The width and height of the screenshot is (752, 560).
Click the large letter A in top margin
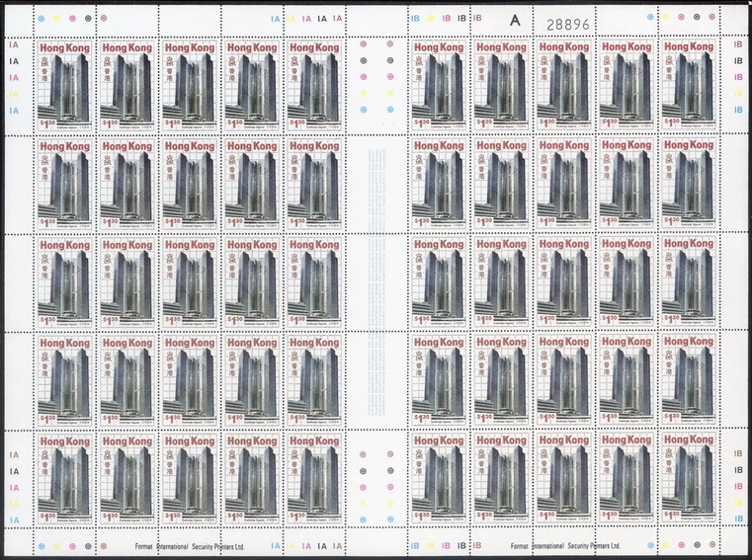point(515,21)
